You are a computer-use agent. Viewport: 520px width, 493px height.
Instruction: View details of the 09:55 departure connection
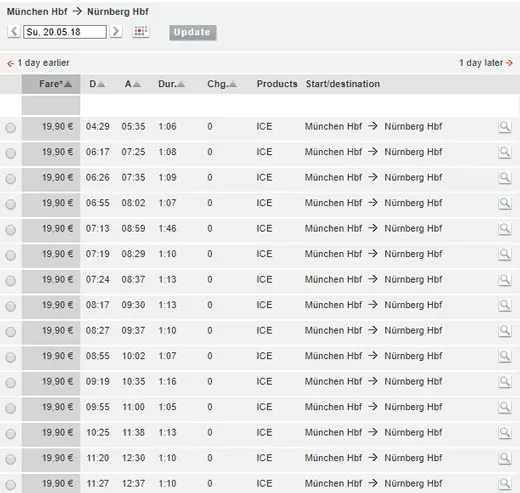[505, 407]
